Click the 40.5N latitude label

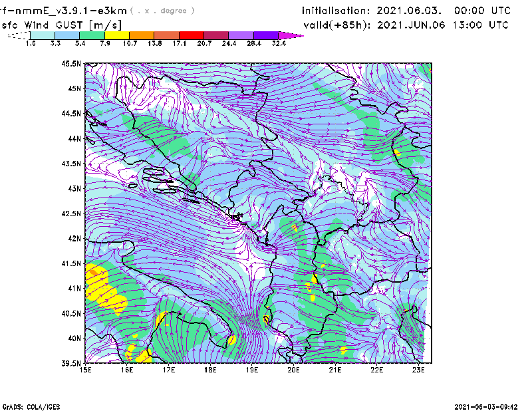71,314
